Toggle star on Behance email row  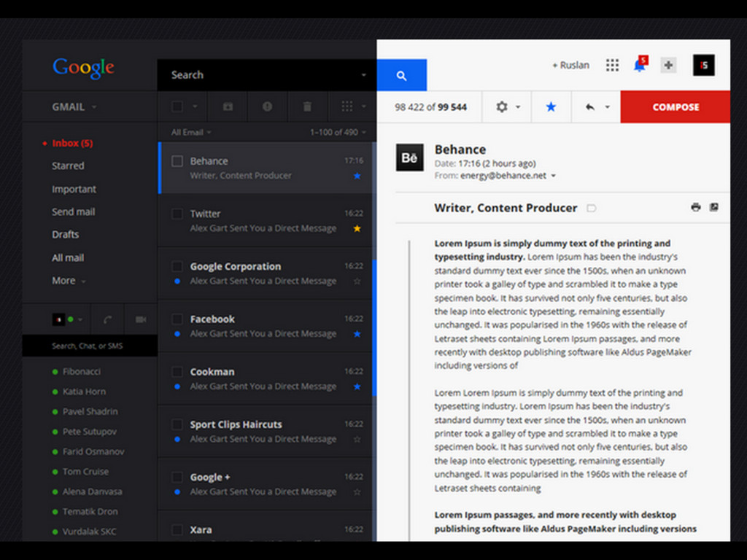[357, 176]
